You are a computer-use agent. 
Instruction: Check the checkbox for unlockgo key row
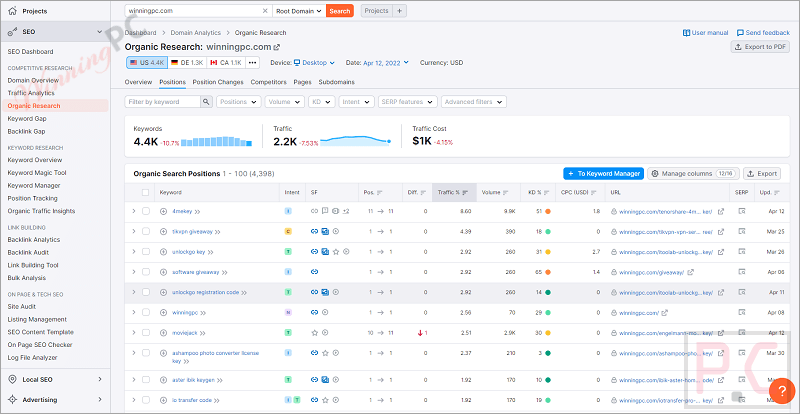146,252
